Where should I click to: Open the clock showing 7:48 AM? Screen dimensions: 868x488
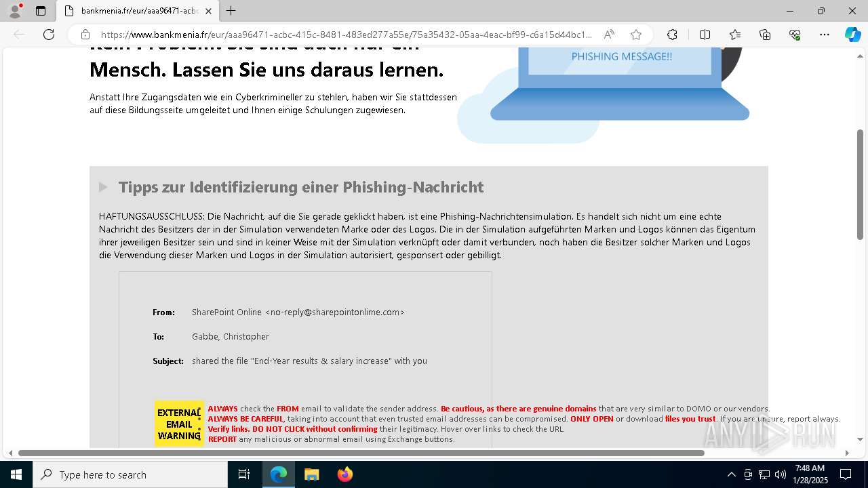coord(811,474)
